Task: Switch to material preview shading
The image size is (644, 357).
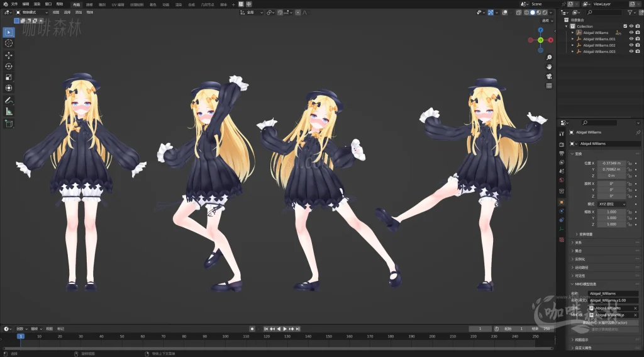Action: click(x=538, y=13)
